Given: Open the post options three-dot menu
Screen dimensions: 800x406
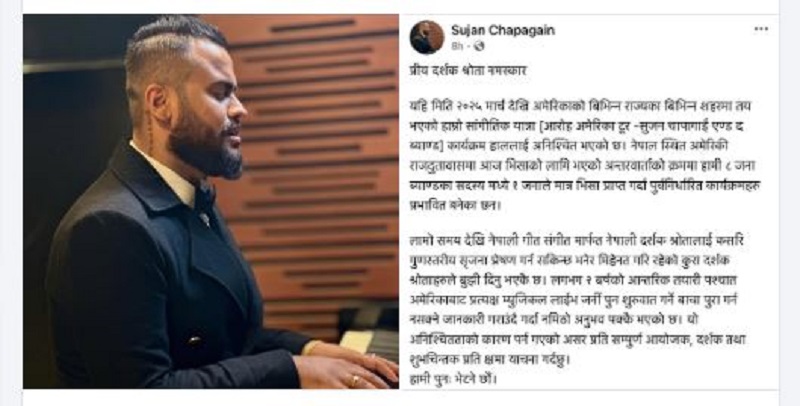Looking at the screenshot, I should pyautogui.click(x=761, y=29).
